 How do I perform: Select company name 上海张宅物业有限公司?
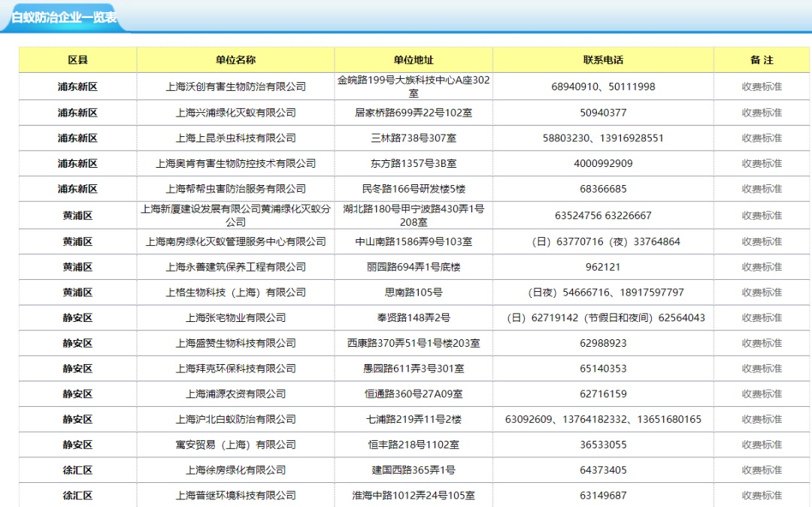(x=235, y=317)
